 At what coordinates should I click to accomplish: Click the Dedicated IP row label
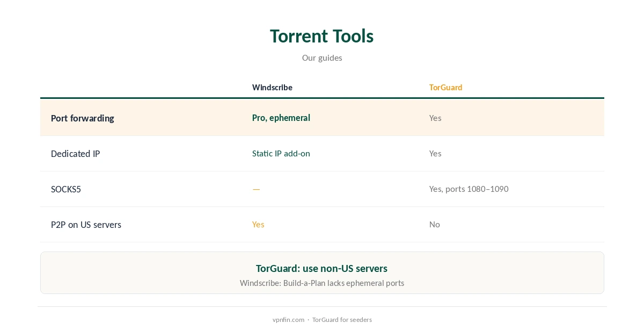coord(75,154)
